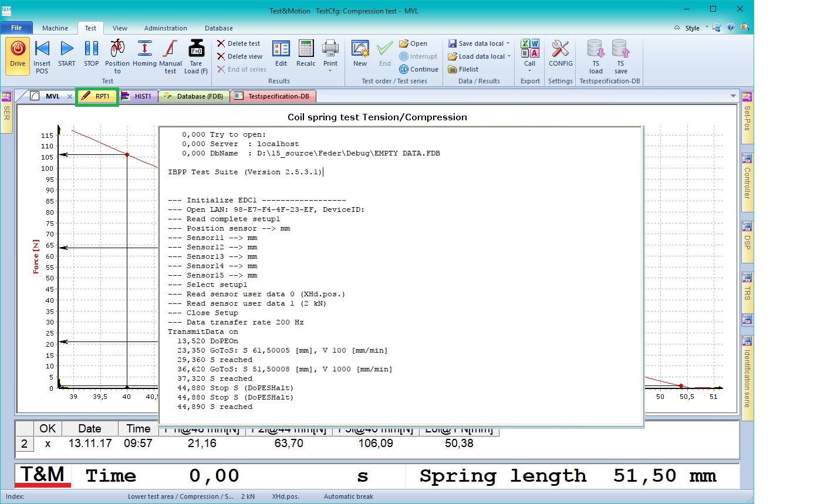This screenshot has height=504, width=814.
Task: Open the Testspecification-DB tab
Action: point(274,96)
